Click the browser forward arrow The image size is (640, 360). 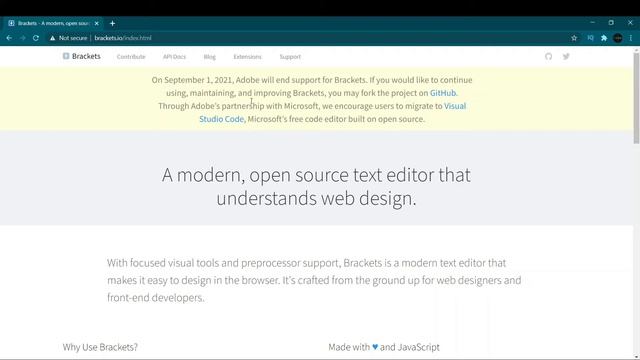(22, 38)
